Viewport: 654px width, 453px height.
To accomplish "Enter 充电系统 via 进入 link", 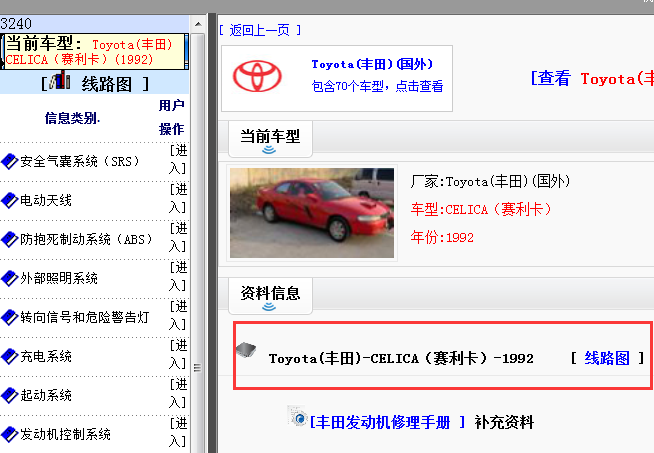I will (178, 354).
